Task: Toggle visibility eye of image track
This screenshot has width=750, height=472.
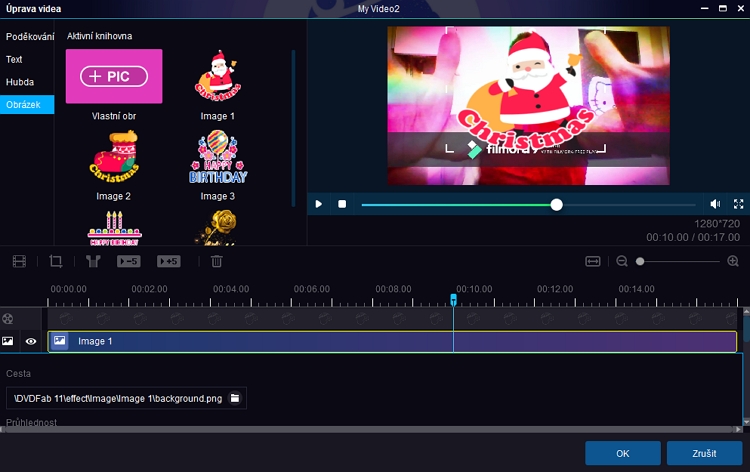Action: click(31, 341)
